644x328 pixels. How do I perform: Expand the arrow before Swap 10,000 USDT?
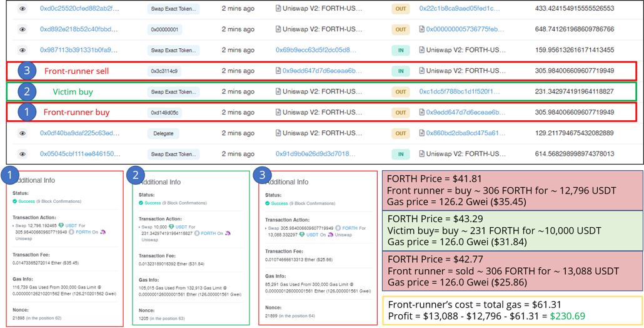(139, 226)
